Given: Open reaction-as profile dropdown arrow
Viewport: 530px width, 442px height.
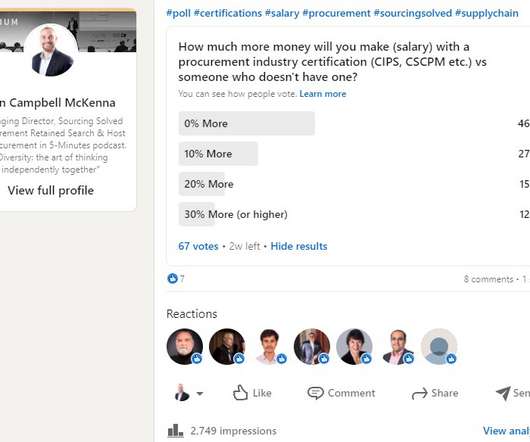Looking at the screenshot, I should (x=199, y=394).
